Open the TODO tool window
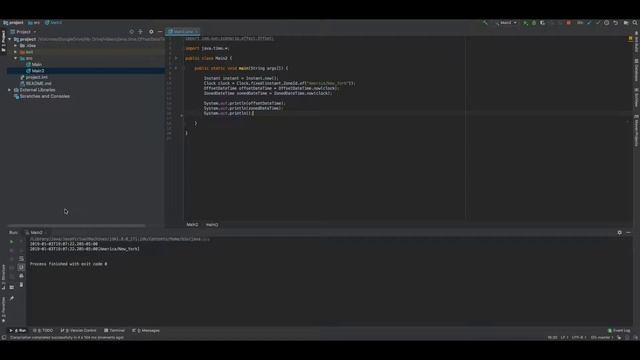640x360 pixels. [43, 331]
